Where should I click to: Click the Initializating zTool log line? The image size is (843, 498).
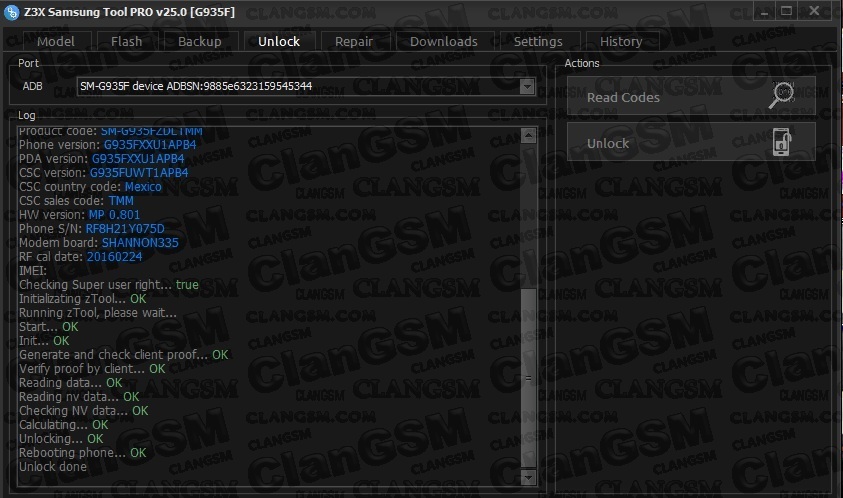pos(82,298)
